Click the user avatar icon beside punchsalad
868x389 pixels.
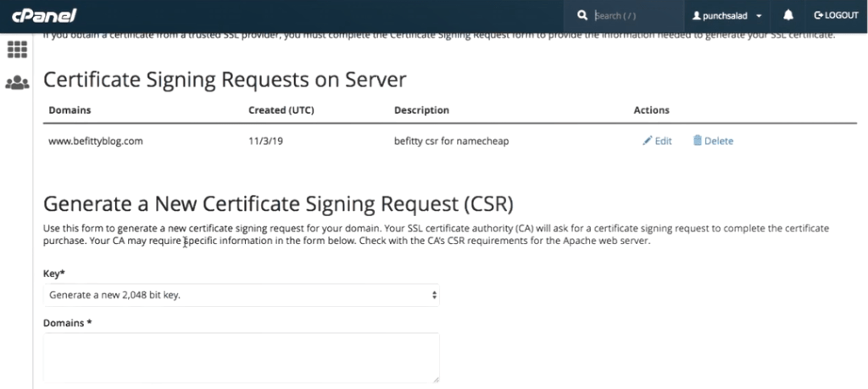(x=697, y=16)
